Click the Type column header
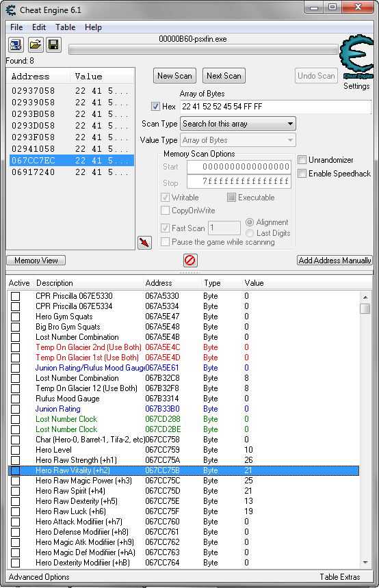This screenshot has width=379, height=588. point(222,283)
